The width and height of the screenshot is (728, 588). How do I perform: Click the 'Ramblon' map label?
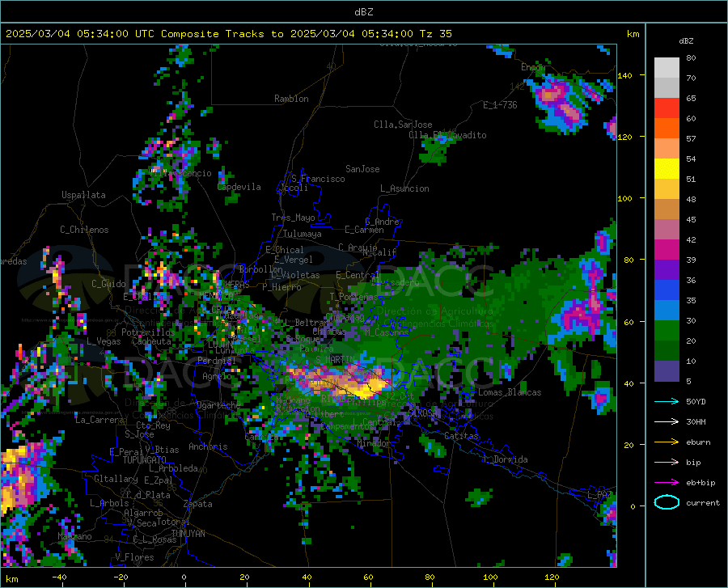[291, 99]
